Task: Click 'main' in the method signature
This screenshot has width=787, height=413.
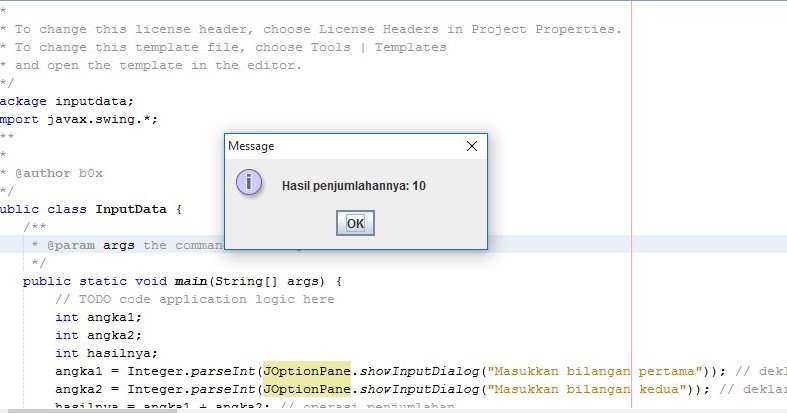Action: [191, 281]
